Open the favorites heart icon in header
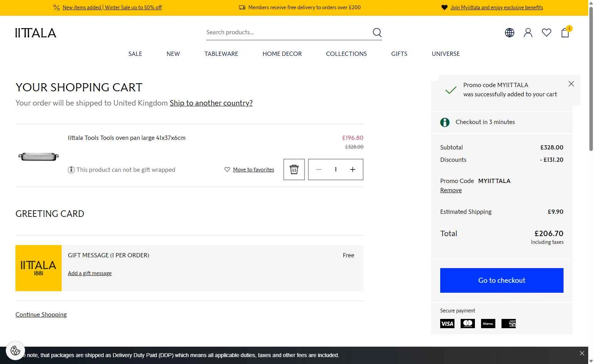 tap(547, 33)
